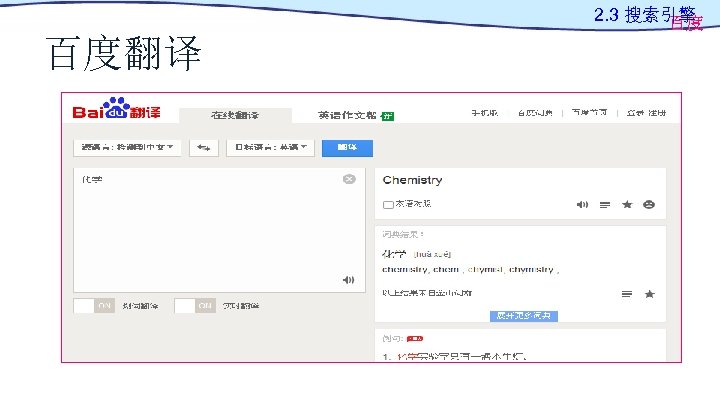Click the lines icon in dictionary result panel
This screenshot has width=720, height=405.
(627, 294)
